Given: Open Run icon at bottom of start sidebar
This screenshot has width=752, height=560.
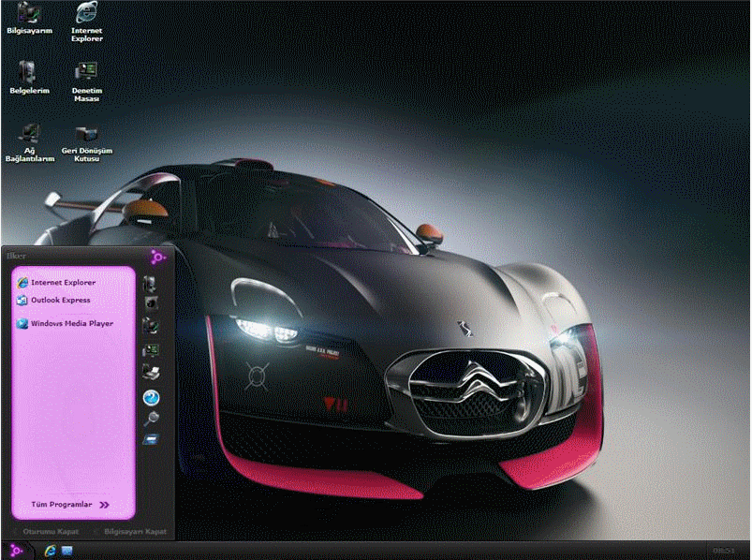Looking at the screenshot, I should click(151, 439).
